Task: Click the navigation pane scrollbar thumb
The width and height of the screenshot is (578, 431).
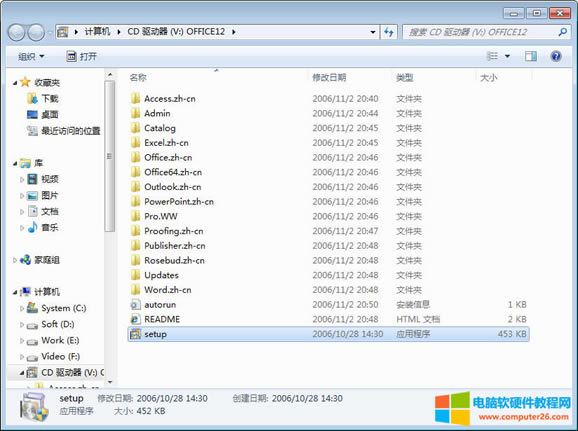Action: tap(109, 156)
